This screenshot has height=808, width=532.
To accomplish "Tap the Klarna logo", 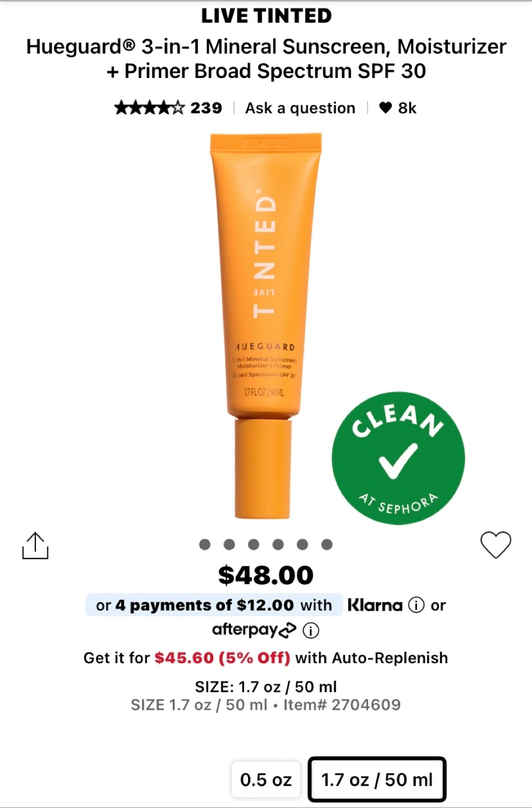I will pos(375,605).
